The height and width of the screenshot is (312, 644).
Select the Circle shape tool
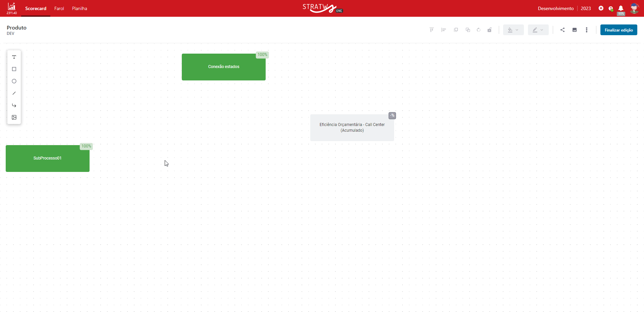[x=14, y=81]
